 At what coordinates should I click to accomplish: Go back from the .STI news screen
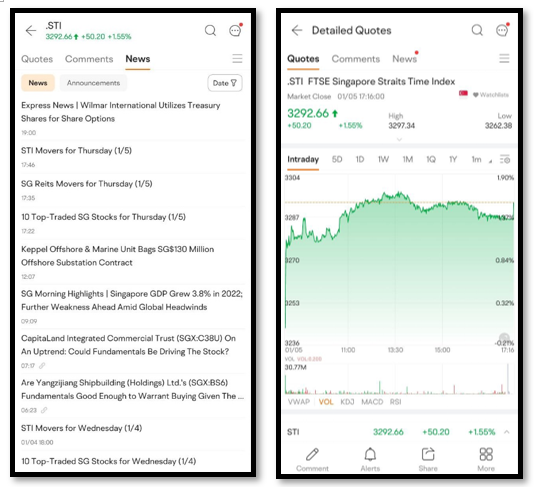pos(31,31)
